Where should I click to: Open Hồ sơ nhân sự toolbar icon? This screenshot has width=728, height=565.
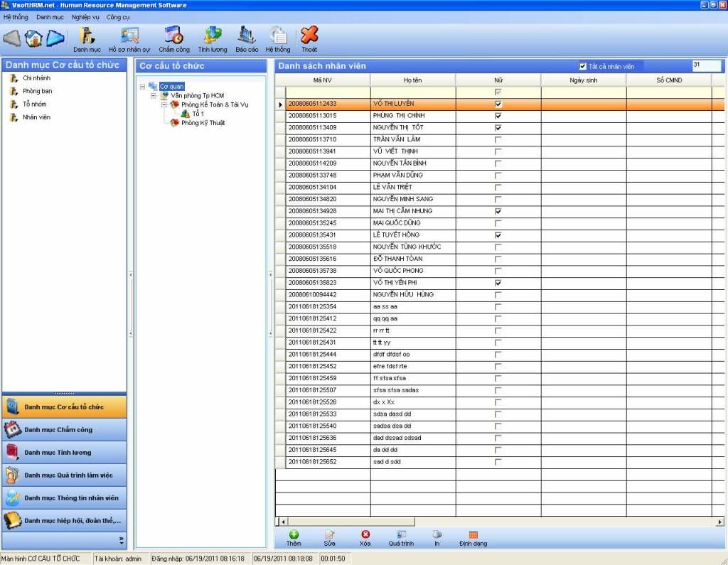[x=129, y=40]
